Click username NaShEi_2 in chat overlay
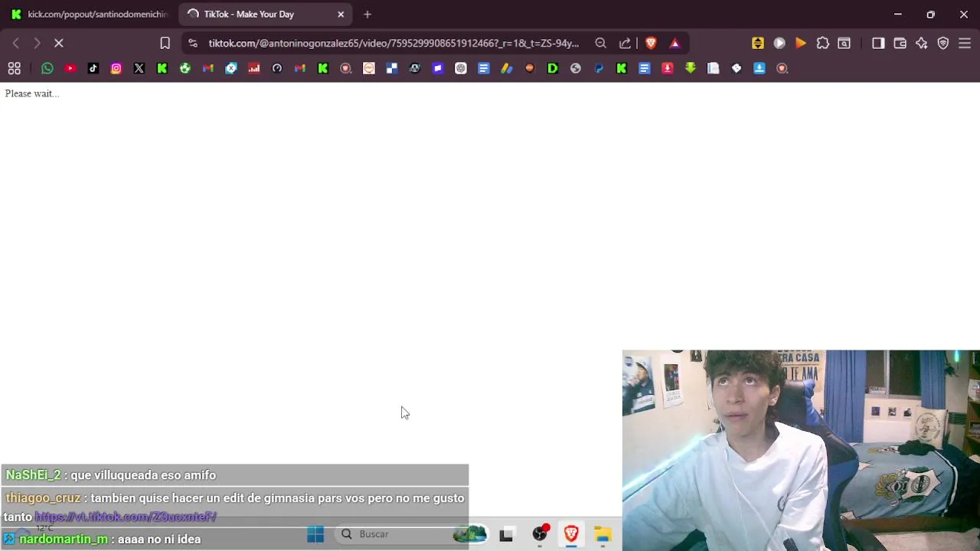This screenshot has height=551, width=980. [x=33, y=475]
